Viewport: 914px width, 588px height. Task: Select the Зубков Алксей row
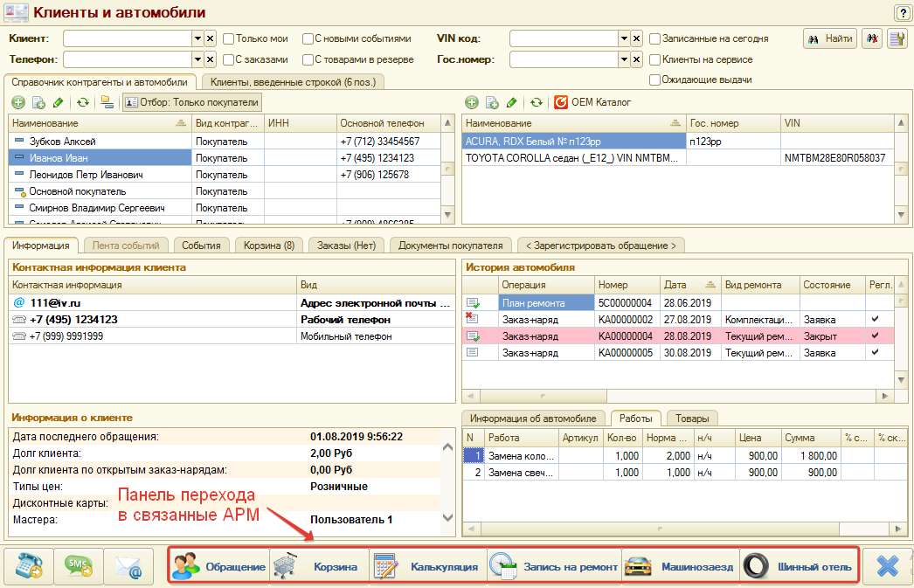click(x=225, y=141)
